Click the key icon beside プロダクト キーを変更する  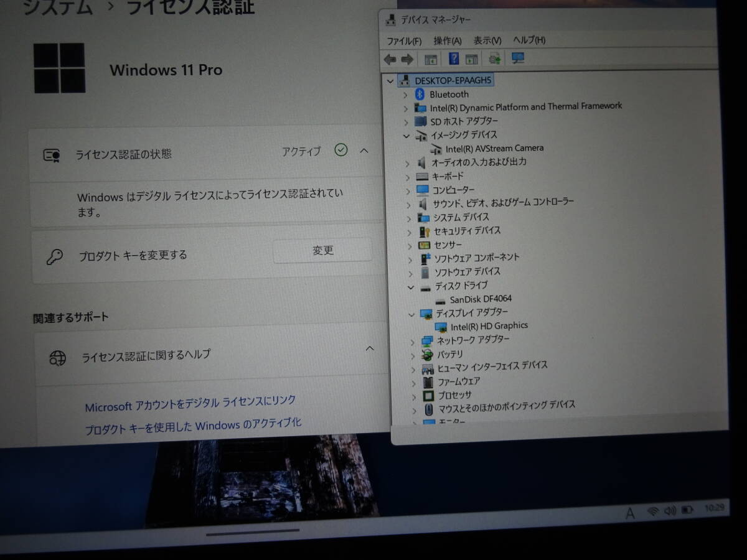55,256
